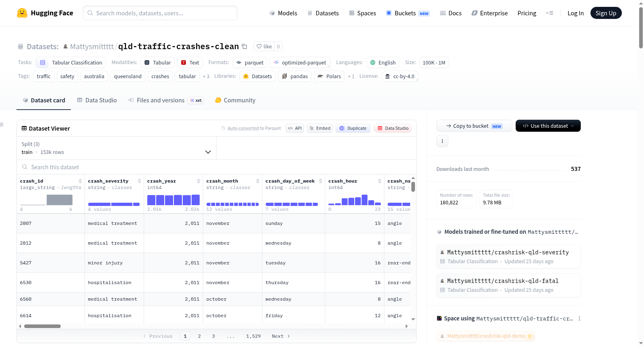Open Data Studio from the viewer toolbar

[x=392, y=128]
